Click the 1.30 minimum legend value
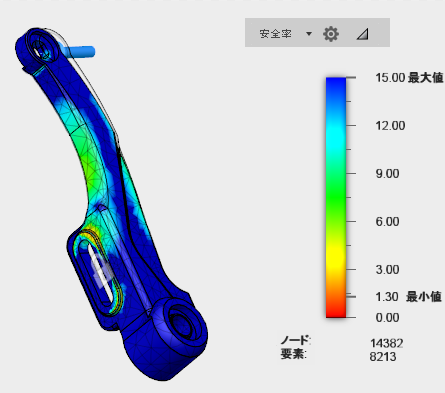The height and width of the screenshot is (393, 445). tap(387, 296)
